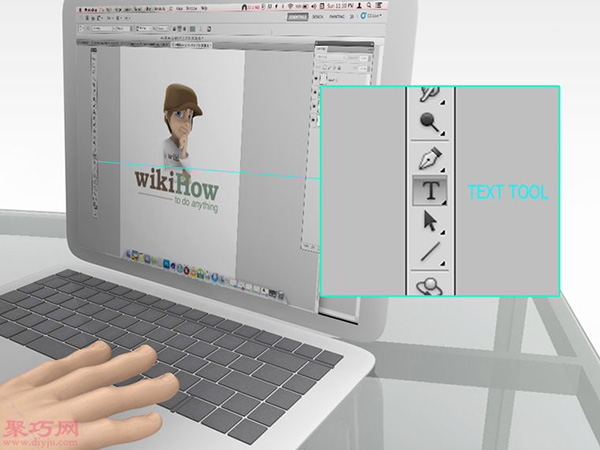The height and width of the screenshot is (450, 600).
Task: Click the Photoshop icon in the Dock
Action: 166,264
